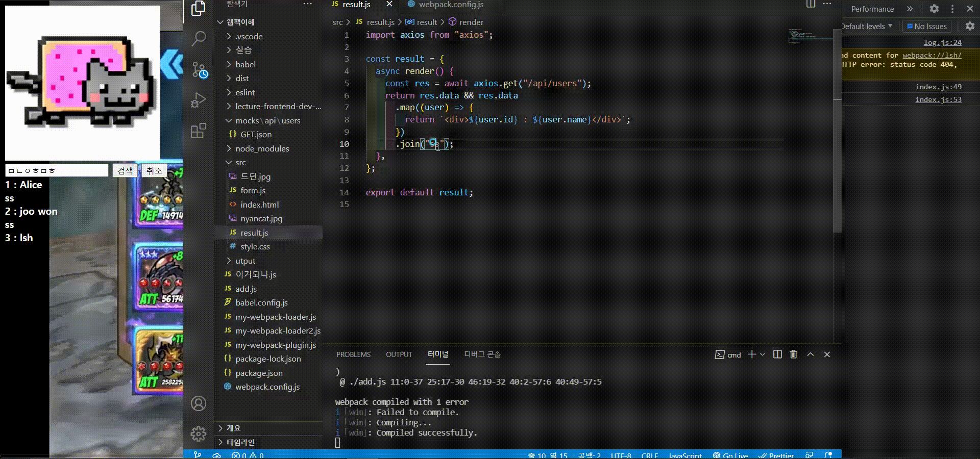Switch to the OUTPUT panel tab
This screenshot has width=980, height=459.
coord(399,354)
